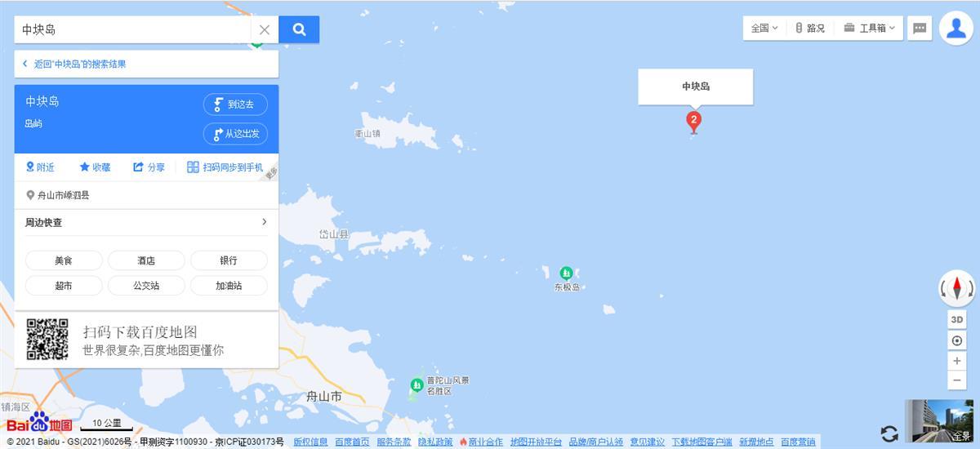This screenshot has height=449, width=980.
Task: Open the user profile avatar icon
Action: click(955, 28)
